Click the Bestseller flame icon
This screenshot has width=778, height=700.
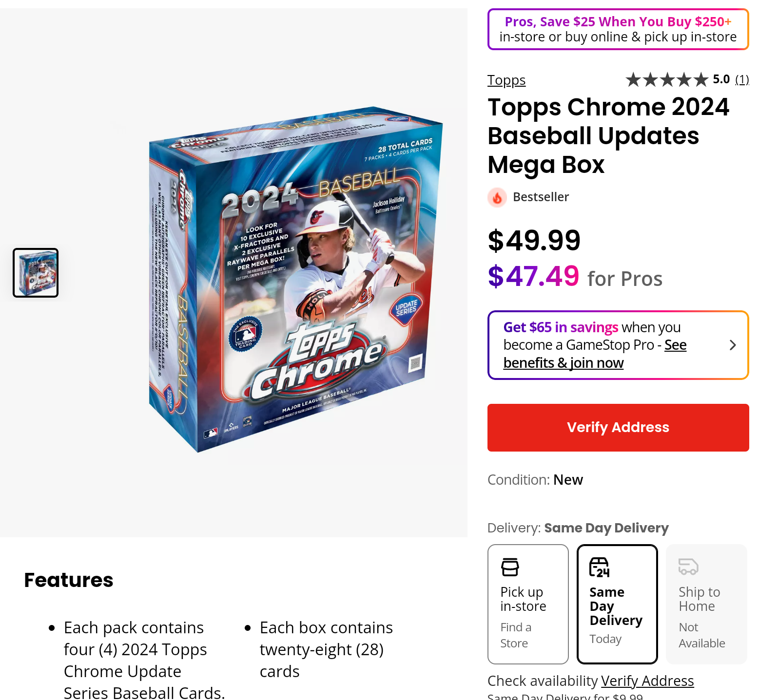pos(497,197)
